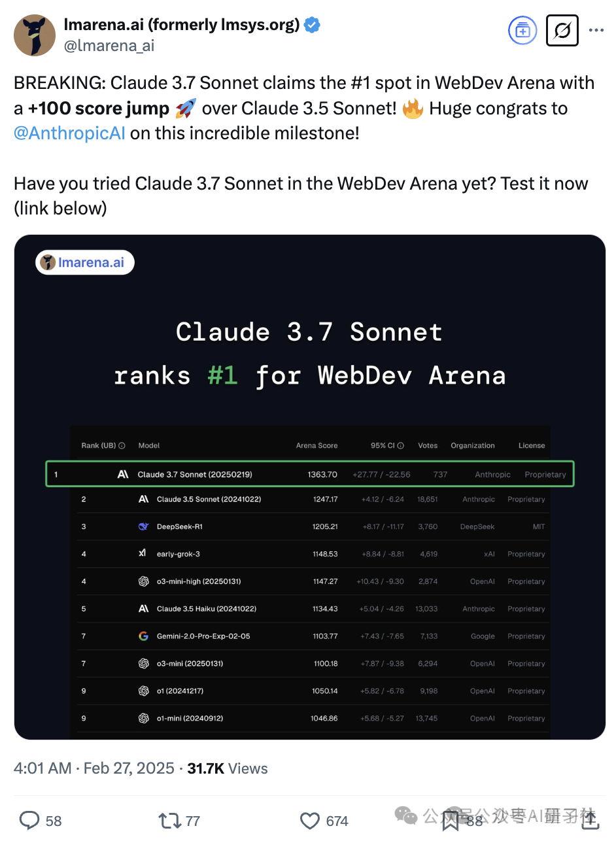Bookmark this post
This screenshot has width=616, height=841.
[x=451, y=821]
